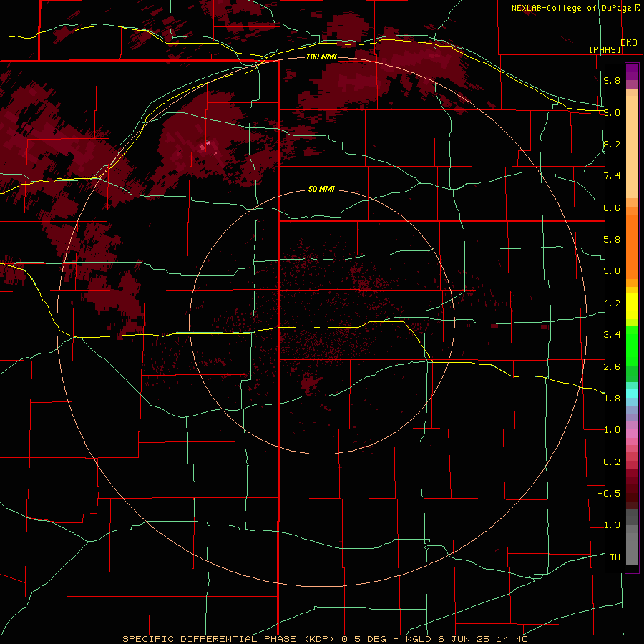Click the Specific Differential Phase title caption
Image resolution: width=644 pixels, height=644 pixels.
tap(230, 639)
